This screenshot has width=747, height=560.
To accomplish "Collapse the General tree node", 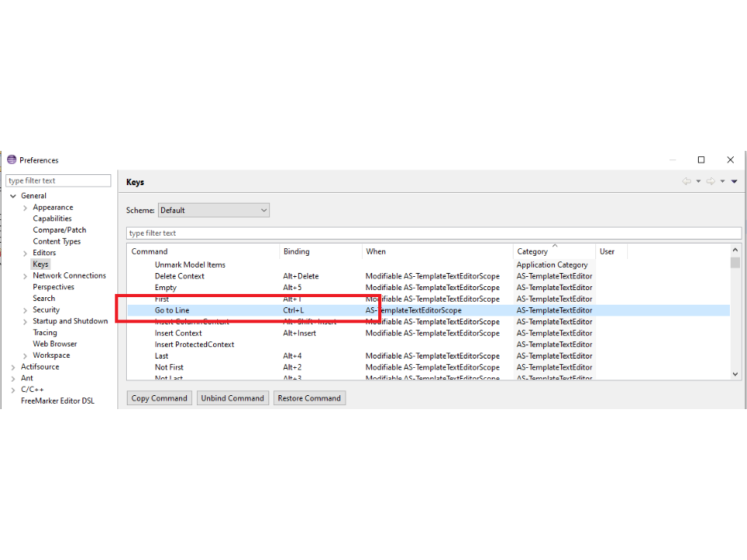I will [13, 196].
